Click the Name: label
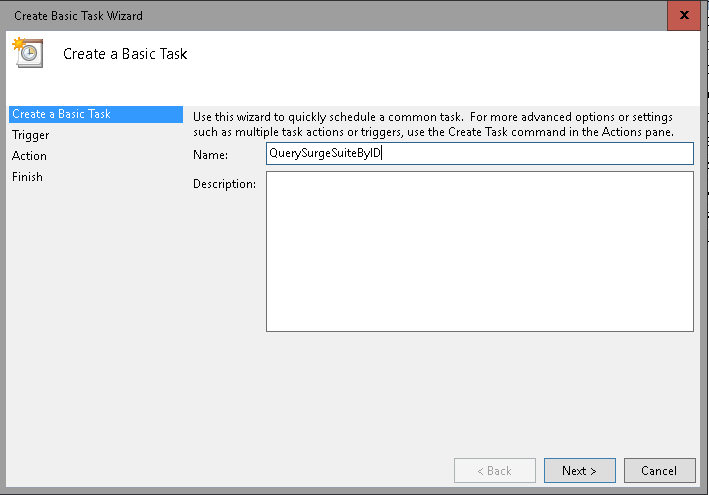709x495 pixels. [x=211, y=155]
